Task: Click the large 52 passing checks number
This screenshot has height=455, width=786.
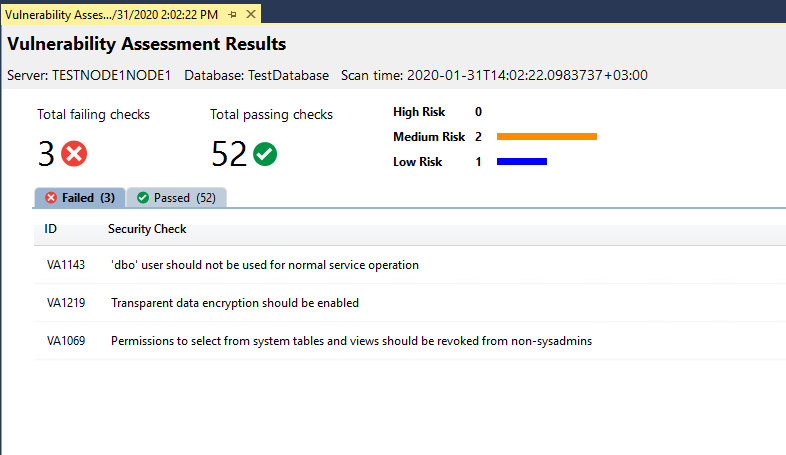Action: [x=229, y=154]
